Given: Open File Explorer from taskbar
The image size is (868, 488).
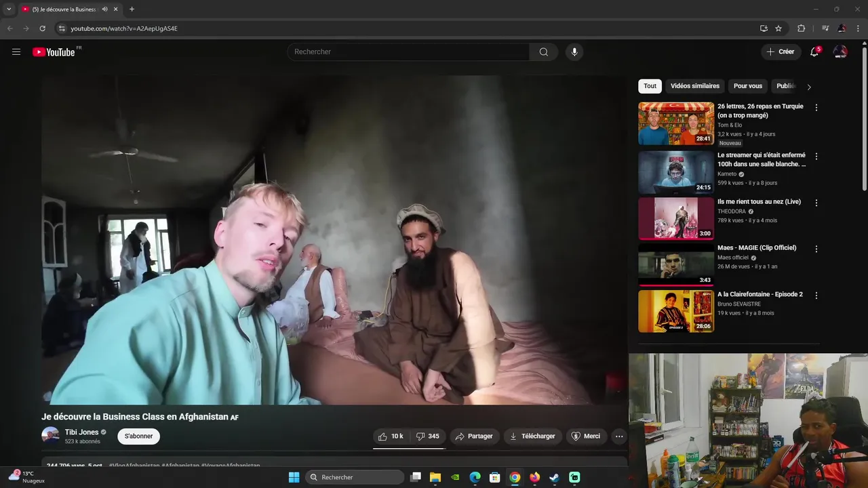Looking at the screenshot, I should pos(435,477).
